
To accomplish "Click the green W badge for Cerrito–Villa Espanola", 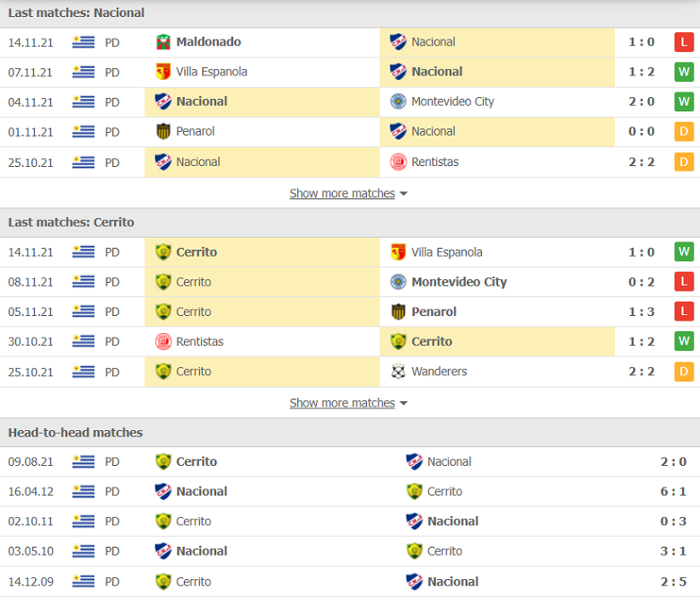I will pyautogui.click(x=684, y=252).
